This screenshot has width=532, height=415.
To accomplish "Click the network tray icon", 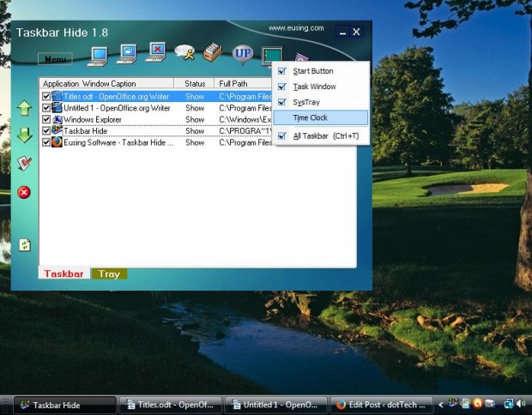I will coord(509,404).
